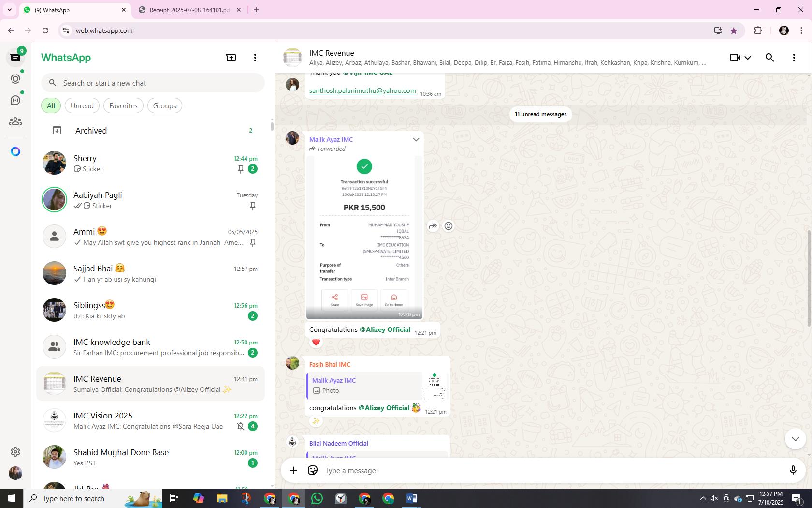812x508 pixels.
Task: Open a new browser tab
Action: point(256,10)
